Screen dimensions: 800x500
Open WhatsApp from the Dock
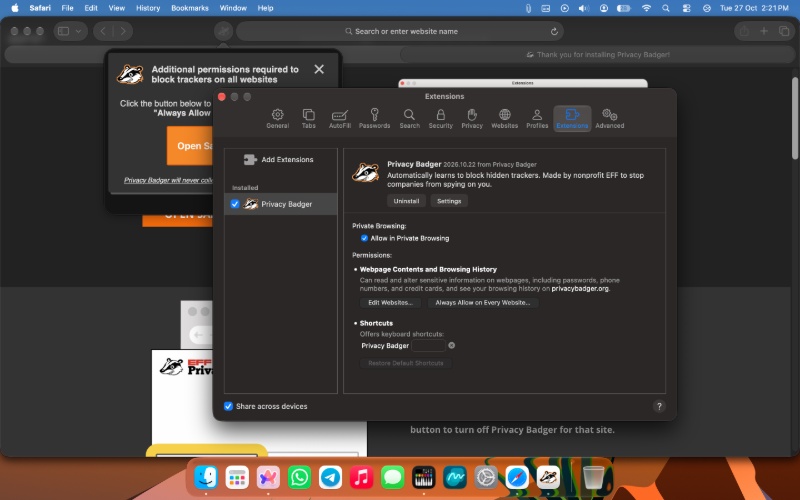tap(299, 478)
